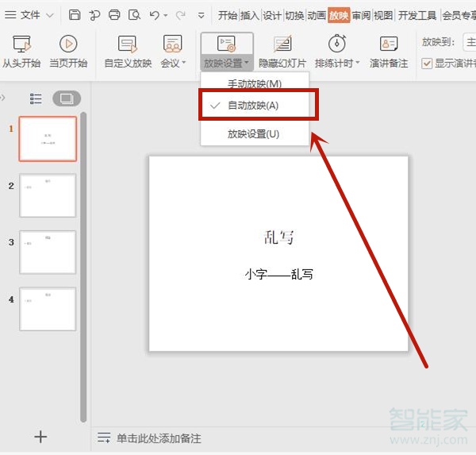Switch to outline view icon in side panel
This screenshot has width=476, height=455.
point(36,98)
